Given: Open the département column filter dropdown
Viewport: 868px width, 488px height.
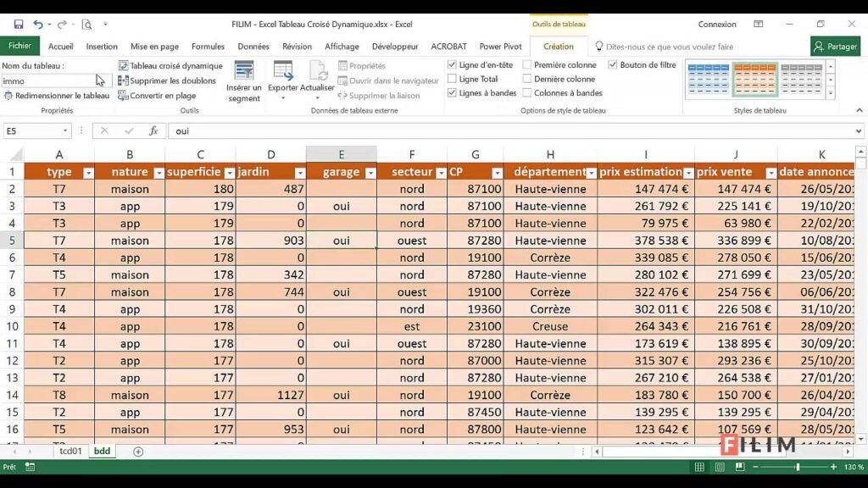Looking at the screenshot, I should click(x=592, y=171).
